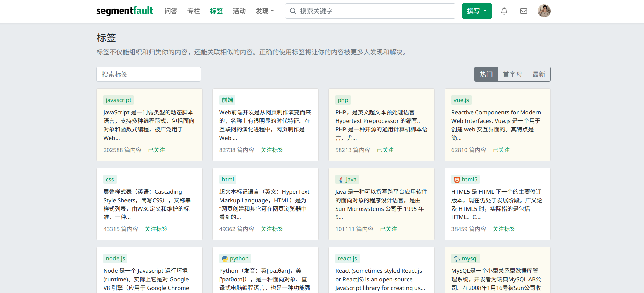Expand the 撰写 write dropdown button

[x=477, y=11]
